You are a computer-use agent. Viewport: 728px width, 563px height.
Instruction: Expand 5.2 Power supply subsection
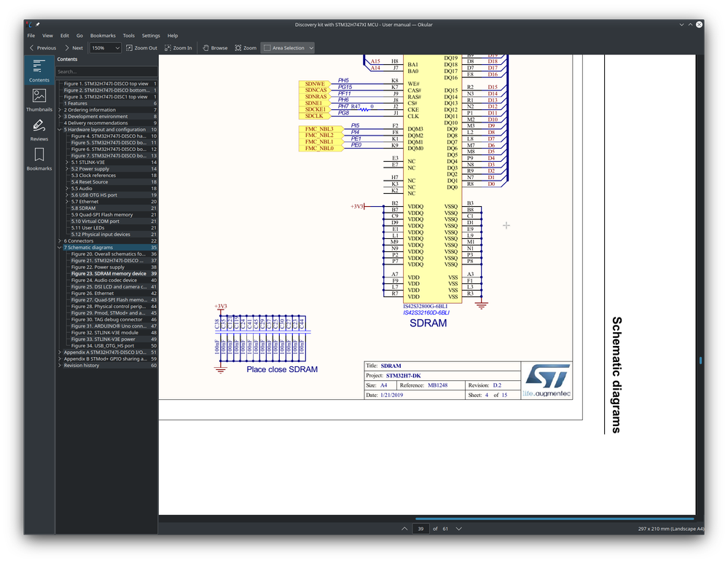pyautogui.click(x=67, y=169)
